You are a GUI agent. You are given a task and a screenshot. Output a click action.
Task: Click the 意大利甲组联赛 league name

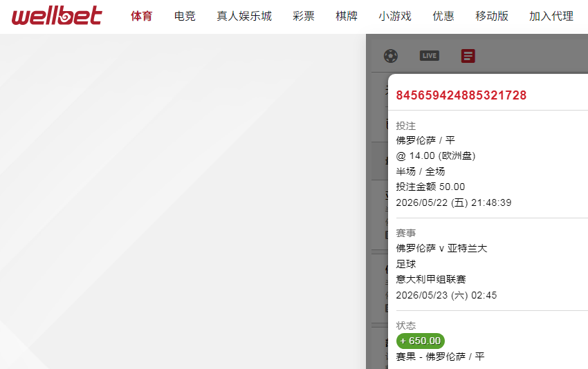click(x=431, y=279)
